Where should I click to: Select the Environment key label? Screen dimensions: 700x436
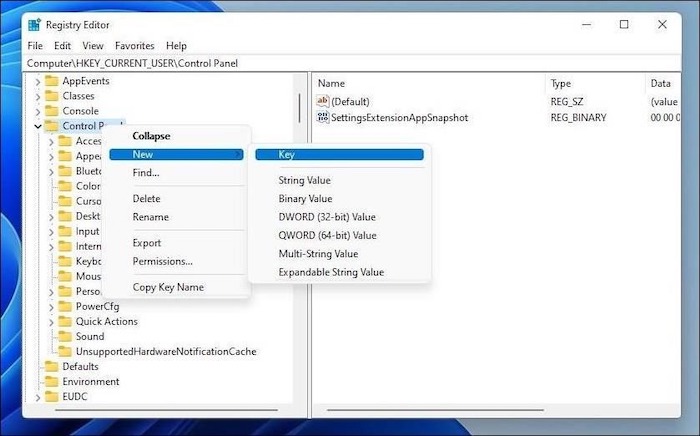point(91,382)
